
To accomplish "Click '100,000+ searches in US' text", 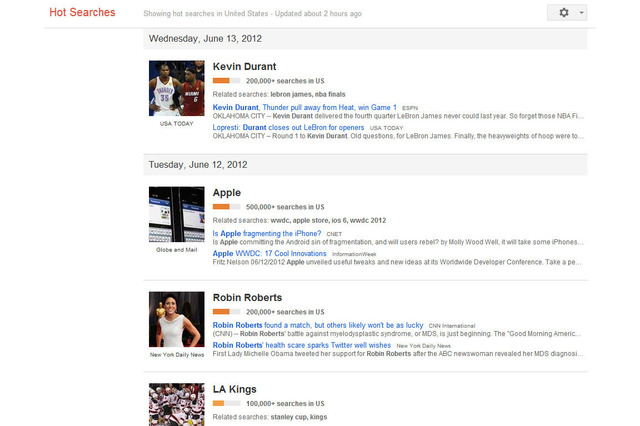I will tap(285, 404).
